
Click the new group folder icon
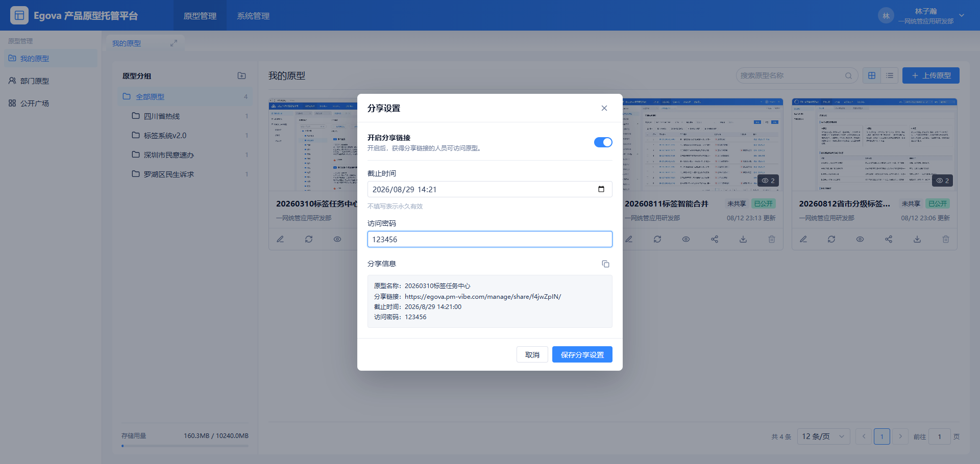pyautogui.click(x=242, y=76)
